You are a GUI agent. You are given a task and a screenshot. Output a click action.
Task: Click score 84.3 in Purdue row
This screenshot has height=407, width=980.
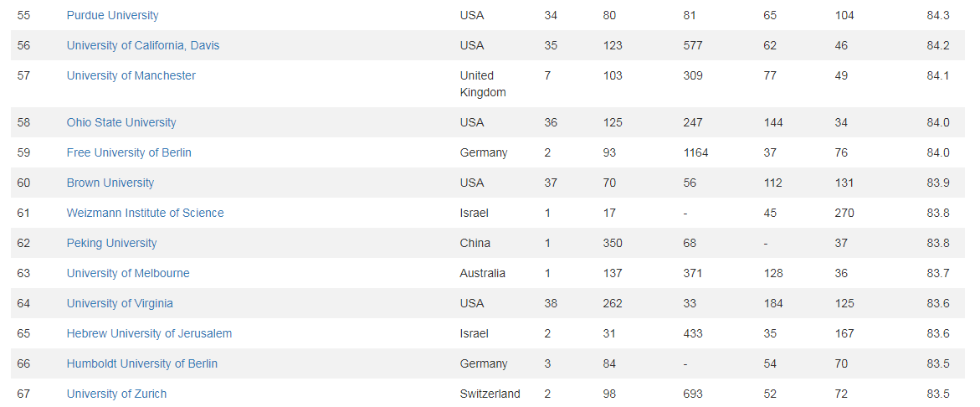point(937,15)
